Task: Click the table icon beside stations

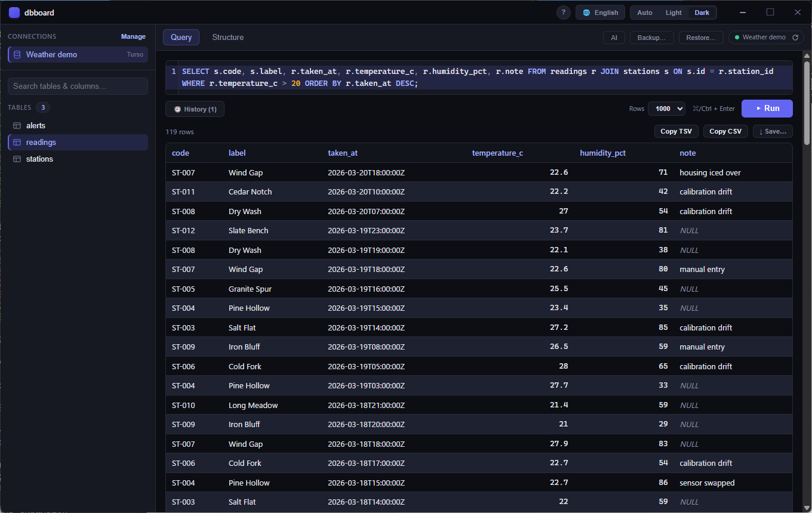Action: coord(17,159)
